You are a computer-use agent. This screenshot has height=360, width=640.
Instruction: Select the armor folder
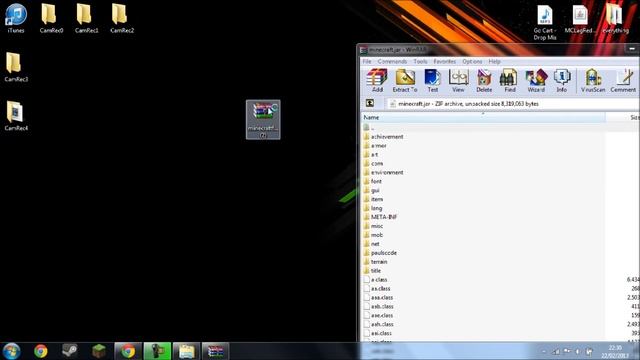pyautogui.click(x=374, y=146)
